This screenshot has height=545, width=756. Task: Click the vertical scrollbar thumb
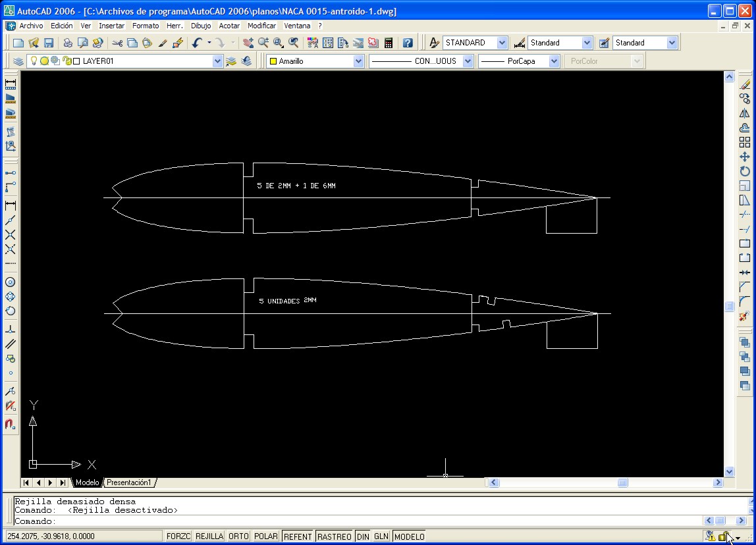coord(729,307)
